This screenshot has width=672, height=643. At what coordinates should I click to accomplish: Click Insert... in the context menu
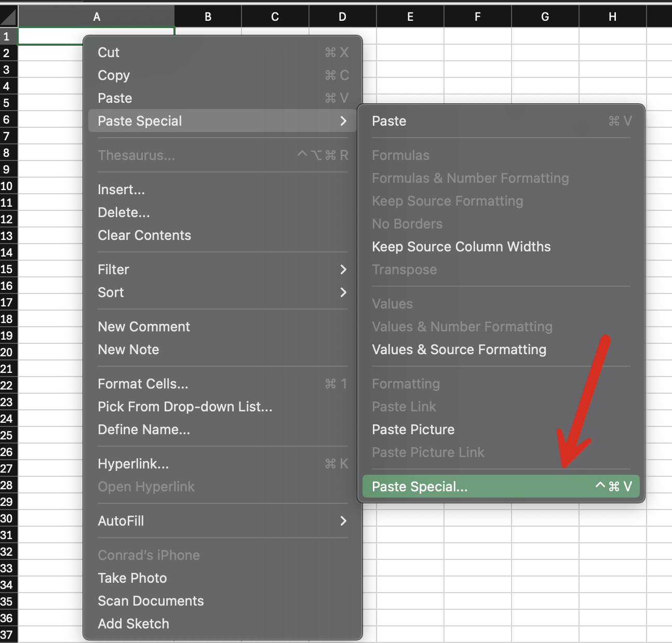point(122,190)
